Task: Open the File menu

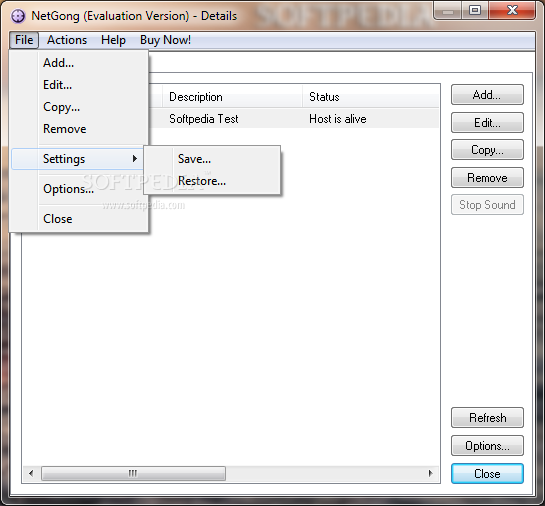Action: pyautogui.click(x=24, y=40)
